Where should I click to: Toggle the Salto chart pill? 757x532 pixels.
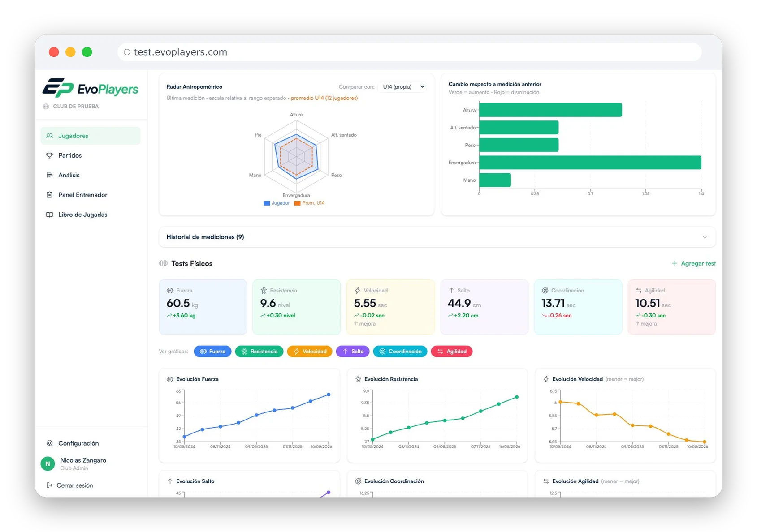pos(353,352)
